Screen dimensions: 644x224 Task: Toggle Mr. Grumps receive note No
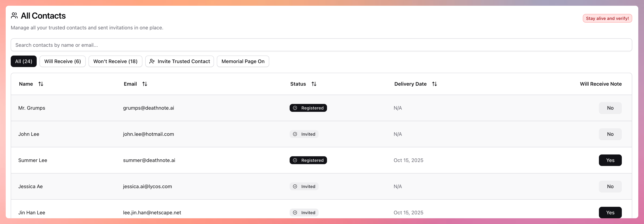[610, 108]
